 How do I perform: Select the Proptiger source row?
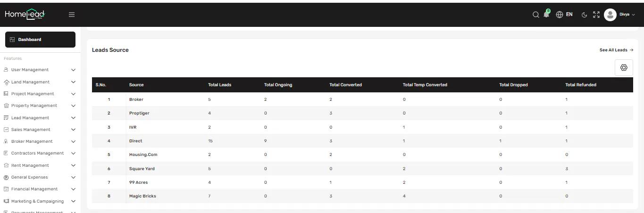[x=362, y=113]
